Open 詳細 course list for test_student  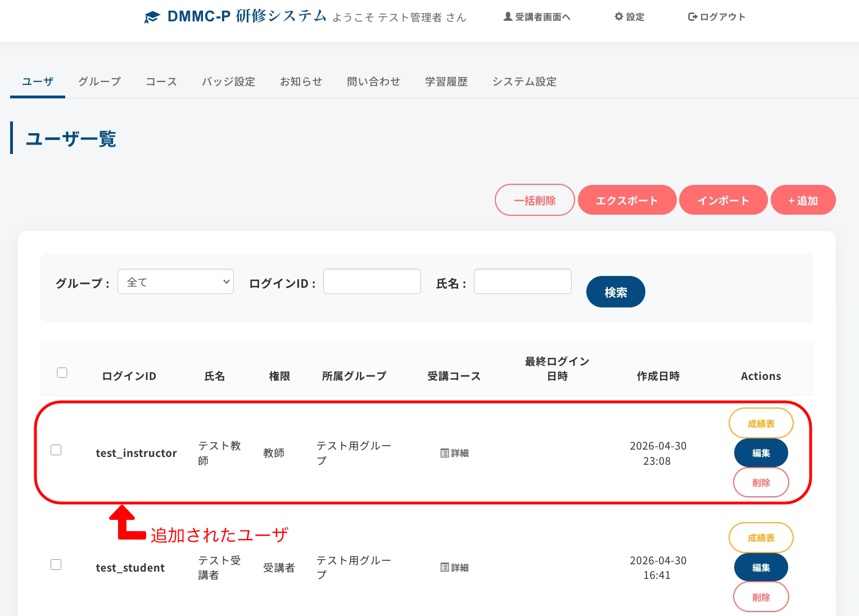[454, 568]
